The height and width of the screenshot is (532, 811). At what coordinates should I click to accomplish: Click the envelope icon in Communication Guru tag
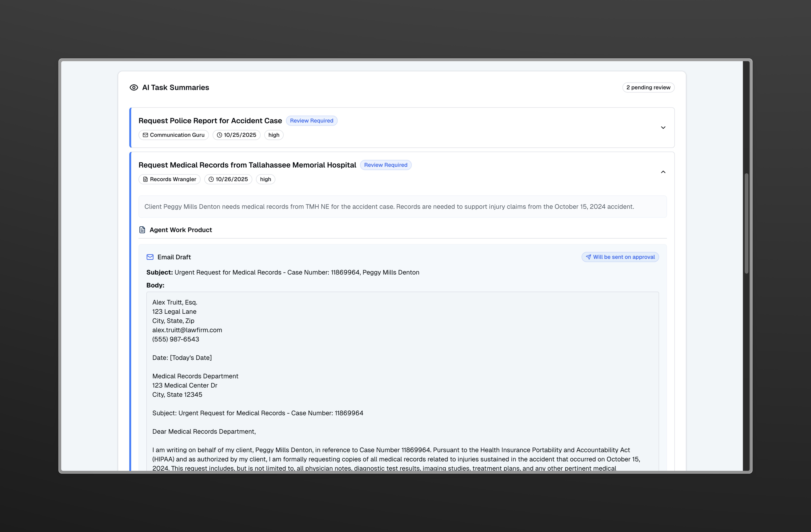tap(146, 135)
